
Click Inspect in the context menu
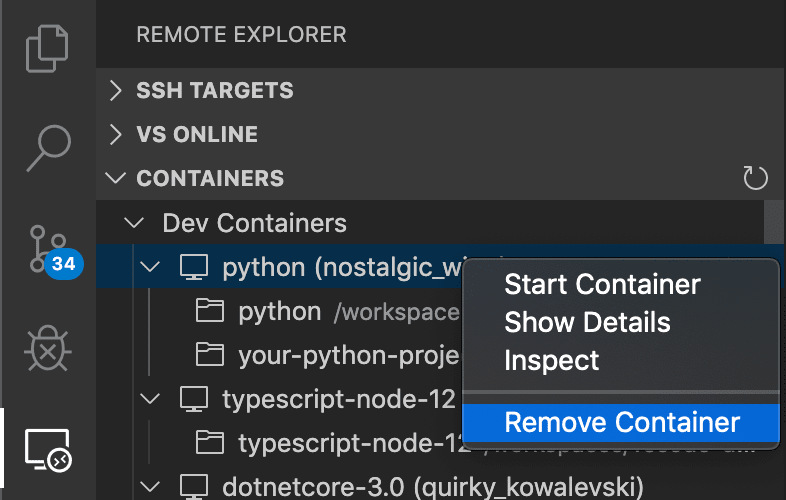click(x=551, y=360)
